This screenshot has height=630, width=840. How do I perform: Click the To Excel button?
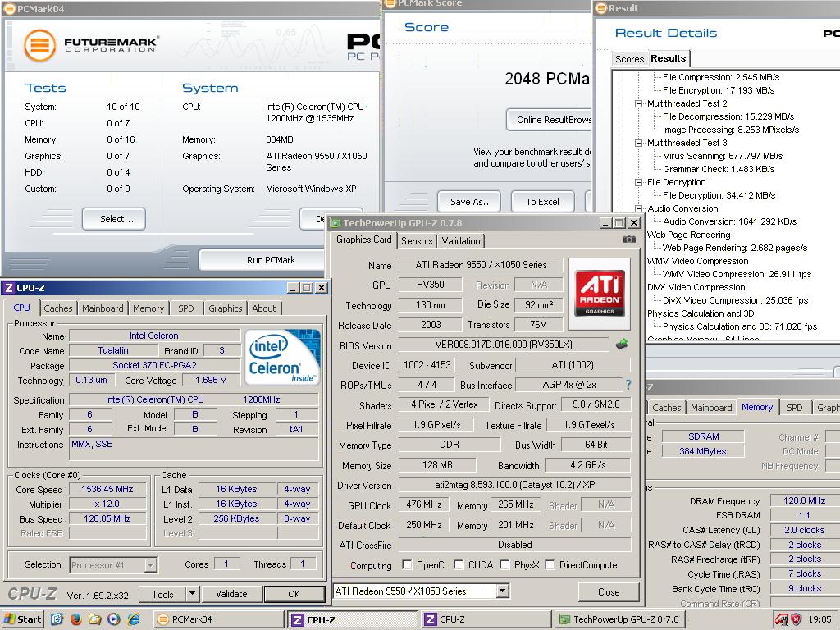pyautogui.click(x=543, y=202)
